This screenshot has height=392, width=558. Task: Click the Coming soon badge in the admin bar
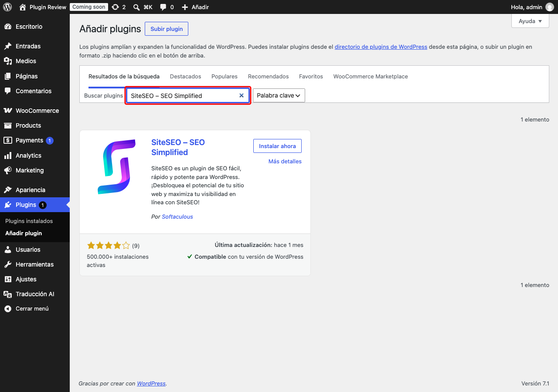pyautogui.click(x=89, y=7)
